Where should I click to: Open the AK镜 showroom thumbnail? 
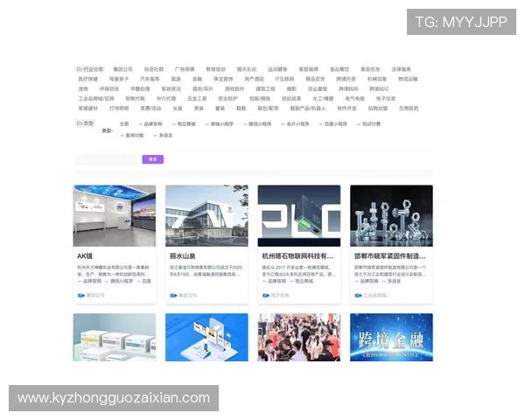pos(115,216)
